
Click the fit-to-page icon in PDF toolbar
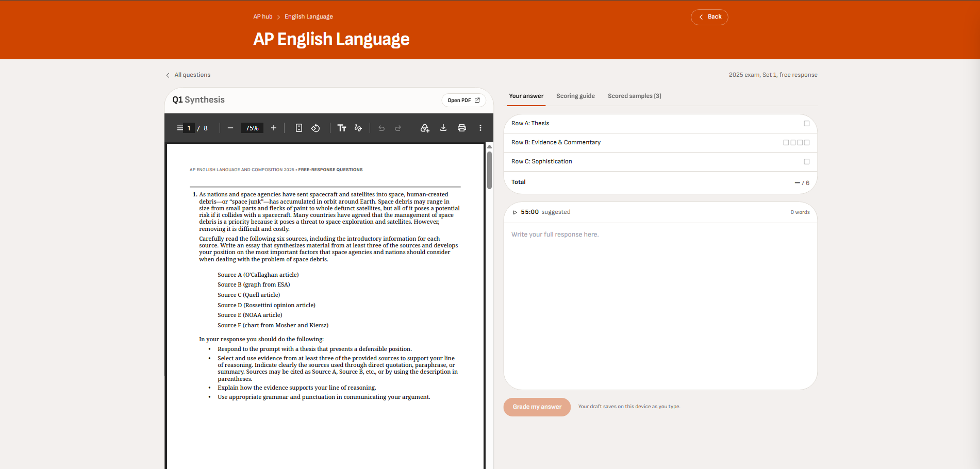[299, 128]
